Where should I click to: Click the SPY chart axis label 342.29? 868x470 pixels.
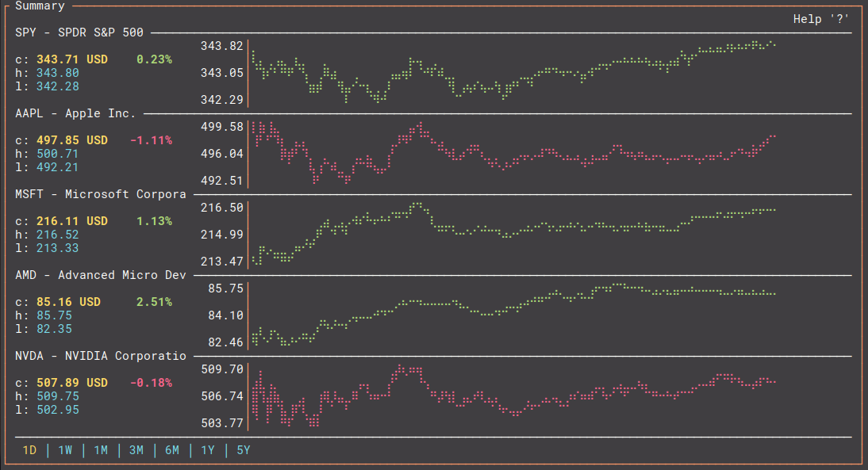[222, 100]
